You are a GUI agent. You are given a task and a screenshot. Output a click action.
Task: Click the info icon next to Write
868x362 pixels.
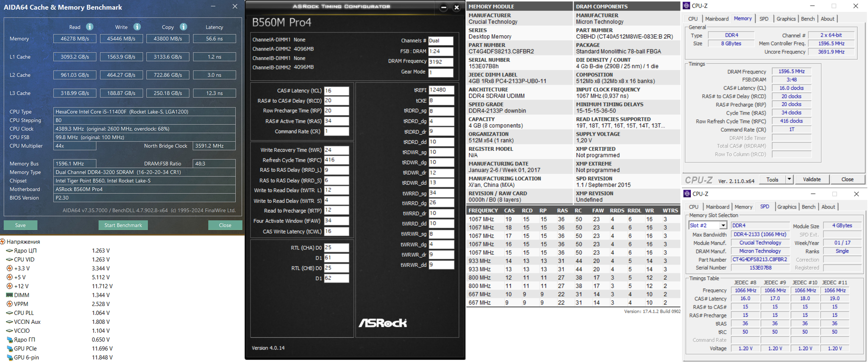click(x=137, y=27)
